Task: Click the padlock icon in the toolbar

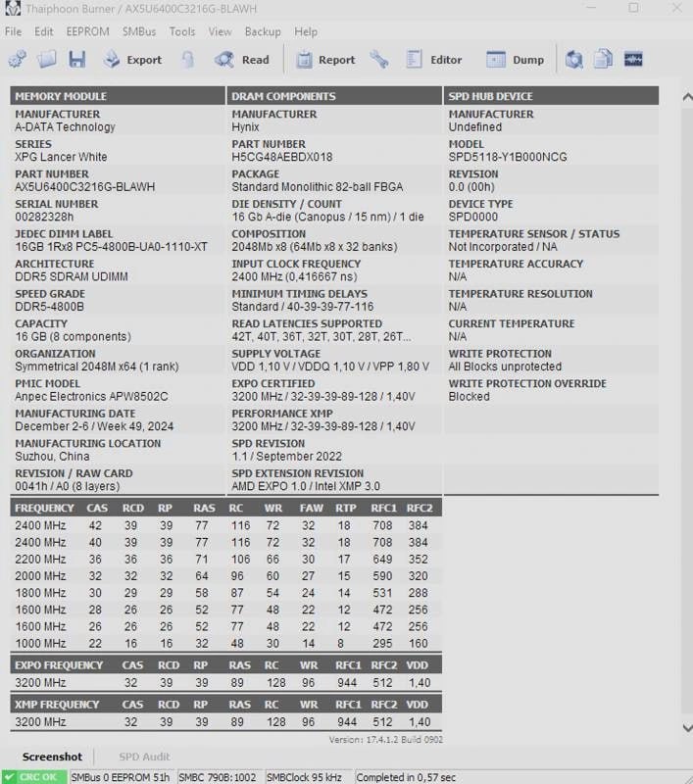Action: (x=188, y=60)
